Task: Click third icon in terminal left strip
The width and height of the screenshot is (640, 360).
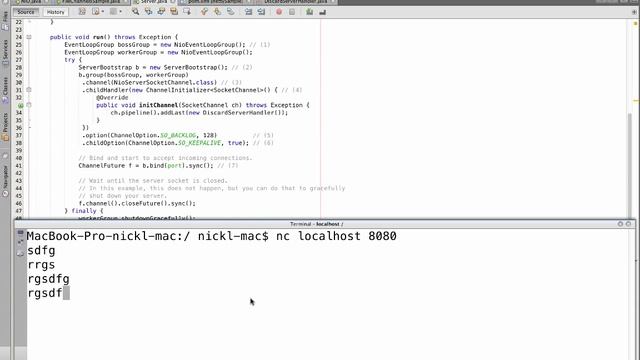Action: click(x=20, y=253)
